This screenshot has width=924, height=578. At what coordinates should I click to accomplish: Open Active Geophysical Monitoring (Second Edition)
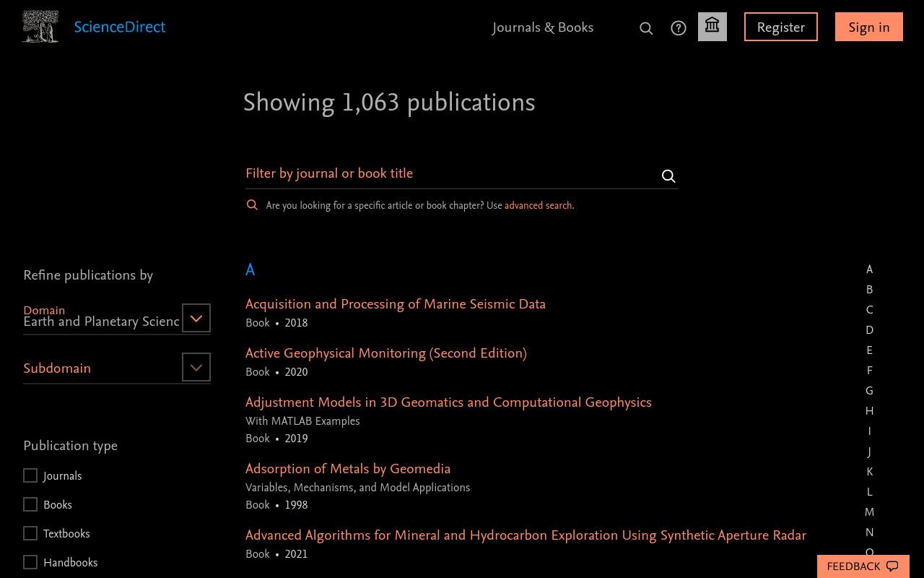pyautogui.click(x=386, y=353)
